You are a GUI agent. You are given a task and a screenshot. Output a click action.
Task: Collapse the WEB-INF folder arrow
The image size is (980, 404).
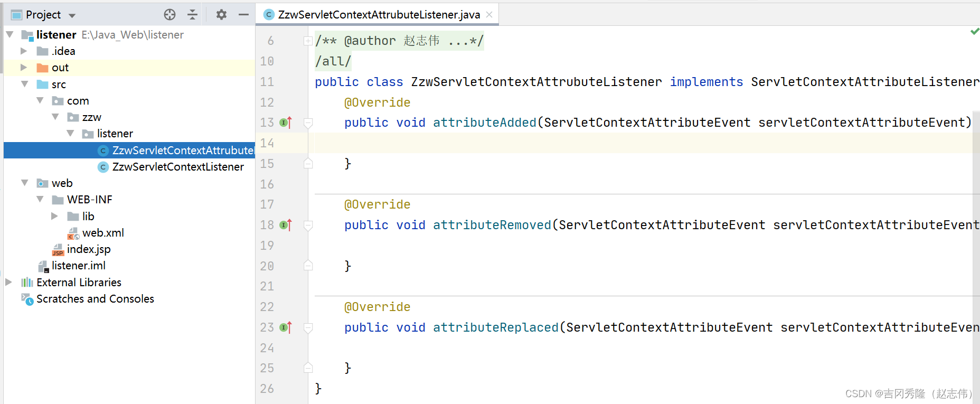[40, 199]
